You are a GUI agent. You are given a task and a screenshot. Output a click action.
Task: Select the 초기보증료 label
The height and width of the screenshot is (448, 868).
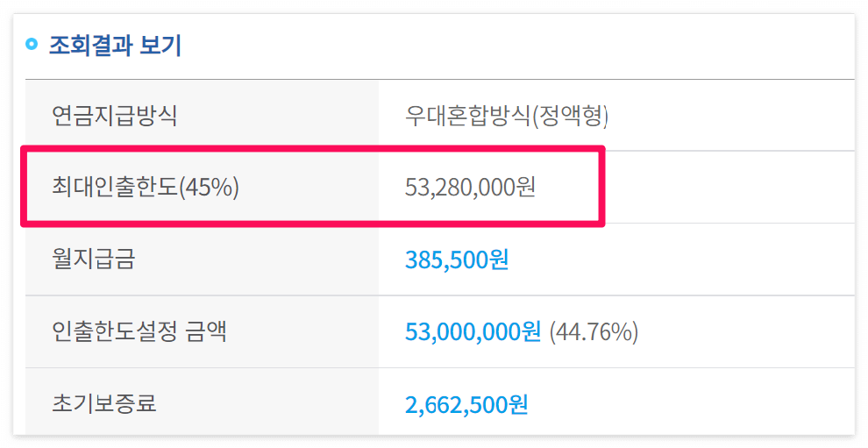(104, 403)
